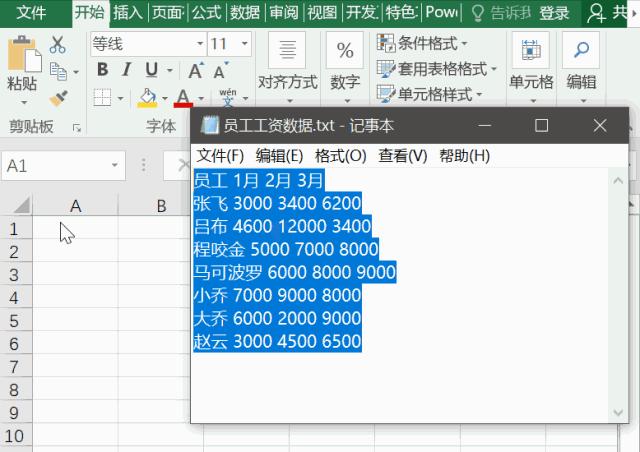Viewport: 640px width, 452px height.
Task: Click the 登录 sign-in button
Action: pos(554,13)
